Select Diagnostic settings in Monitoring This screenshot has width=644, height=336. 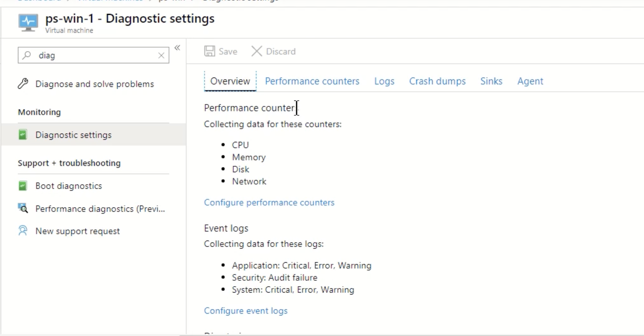click(94, 135)
